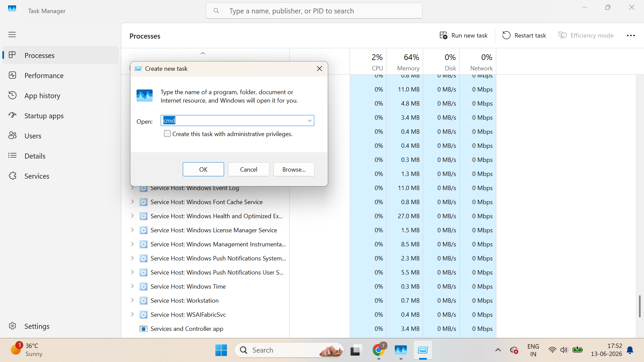Open the Wi-Fi network tray icon
This screenshot has height=362, width=644.
pyautogui.click(x=552, y=350)
